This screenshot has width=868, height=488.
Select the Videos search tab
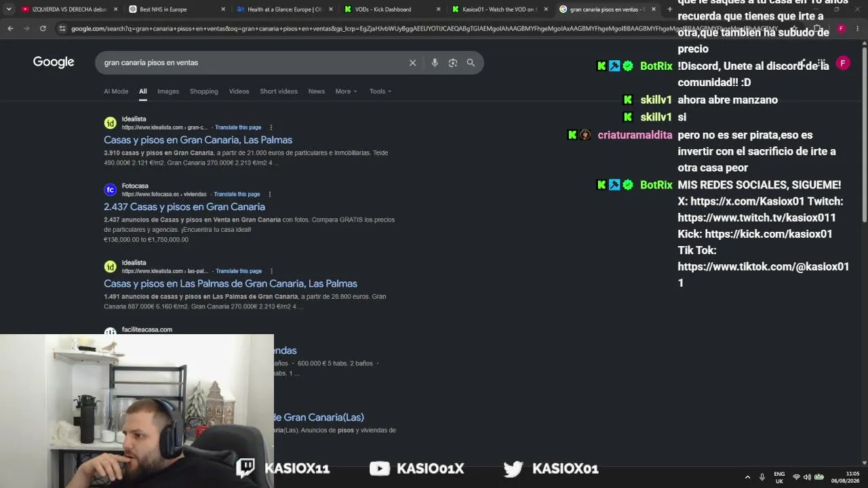point(239,91)
